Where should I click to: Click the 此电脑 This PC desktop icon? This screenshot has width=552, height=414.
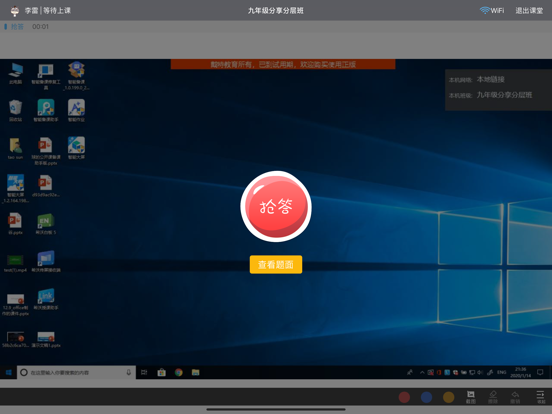point(15,74)
